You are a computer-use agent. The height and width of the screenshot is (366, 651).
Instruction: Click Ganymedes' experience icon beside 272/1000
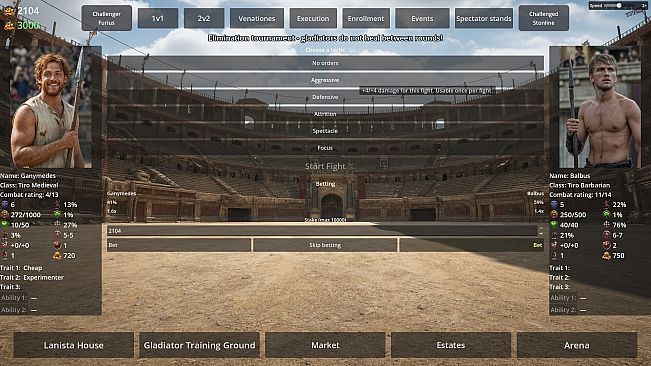(5, 215)
